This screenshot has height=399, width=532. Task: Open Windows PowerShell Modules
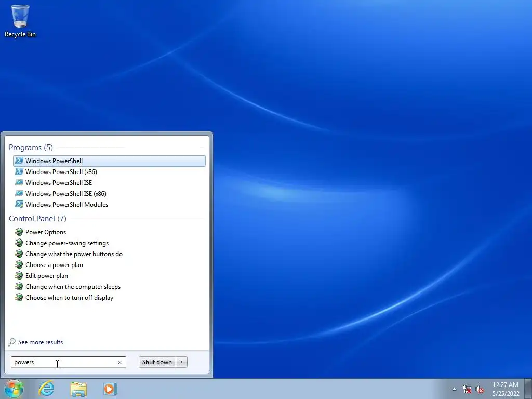click(x=109, y=204)
